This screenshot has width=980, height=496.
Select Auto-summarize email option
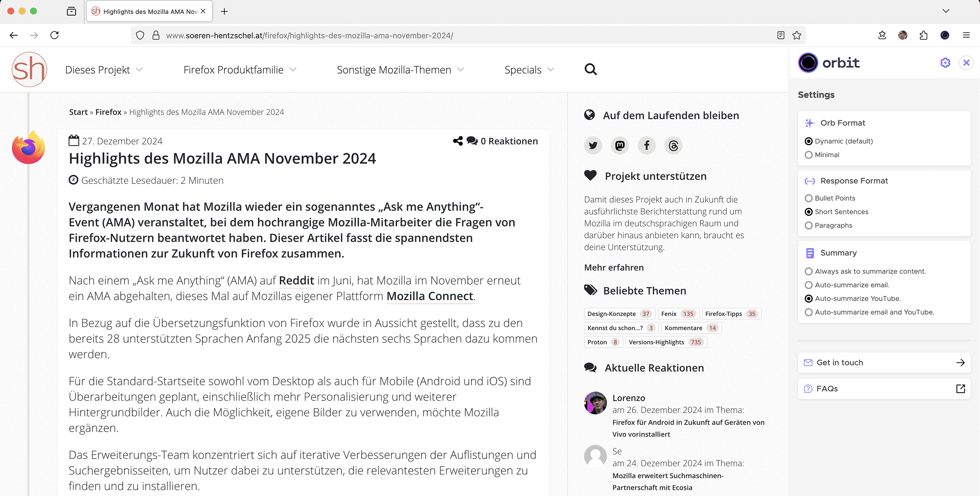tap(809, 285)
